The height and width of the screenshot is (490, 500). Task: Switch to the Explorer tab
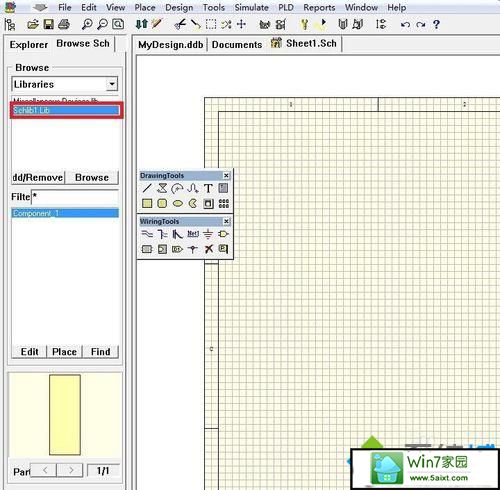tap(29, 44)
